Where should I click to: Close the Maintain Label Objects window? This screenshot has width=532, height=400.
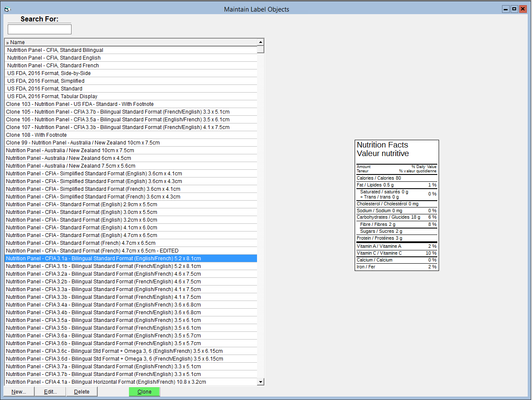[523, 9]
